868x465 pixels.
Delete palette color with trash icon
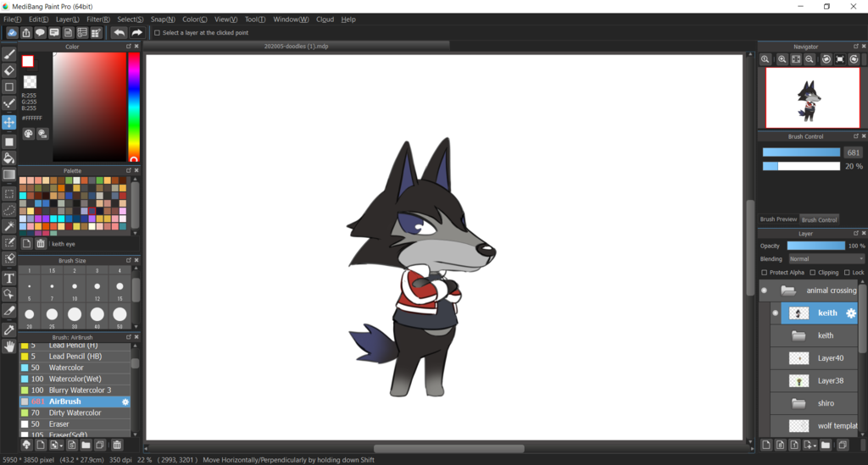pyautogui.click(x=41, y=243)
